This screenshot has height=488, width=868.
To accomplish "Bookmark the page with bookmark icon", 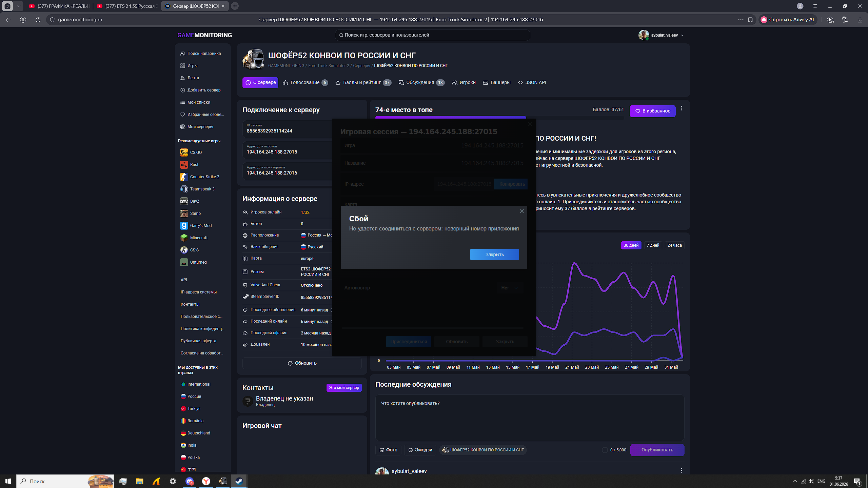I will (x=750, y=20).
